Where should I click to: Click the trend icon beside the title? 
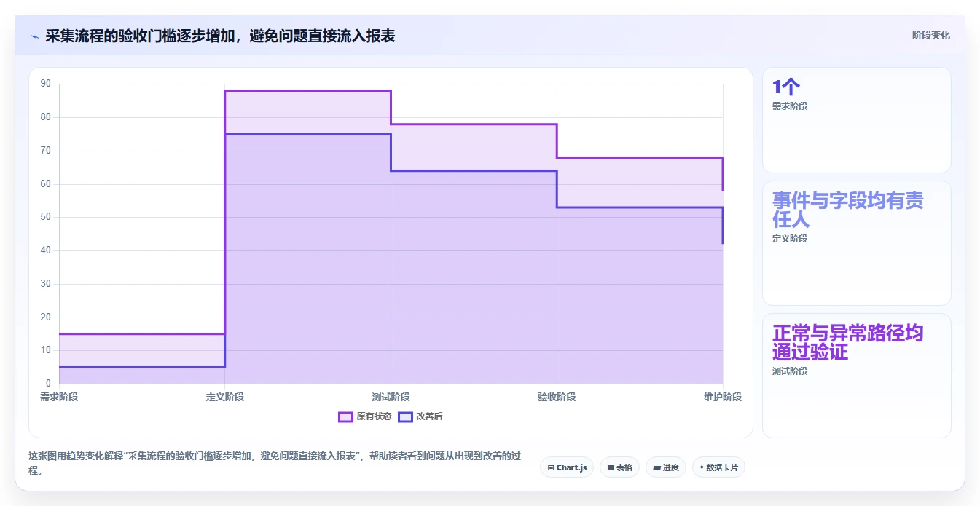(x=34, y=36)
